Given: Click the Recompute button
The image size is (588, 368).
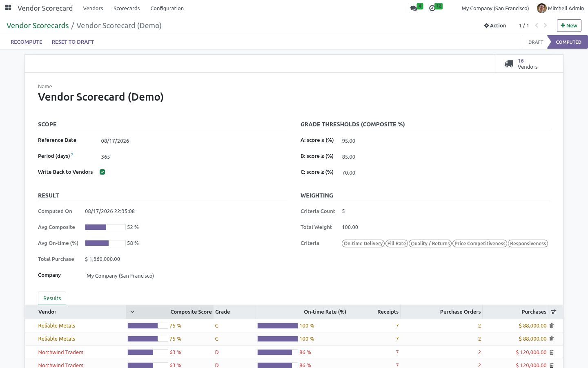Looking at the screenshot, I should point(27,42).
